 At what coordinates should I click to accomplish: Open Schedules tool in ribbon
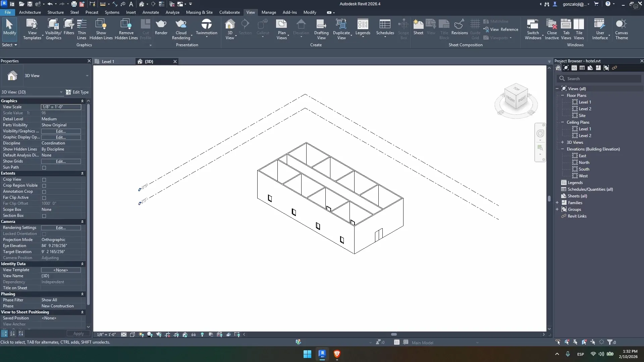[x=385, y=27]
